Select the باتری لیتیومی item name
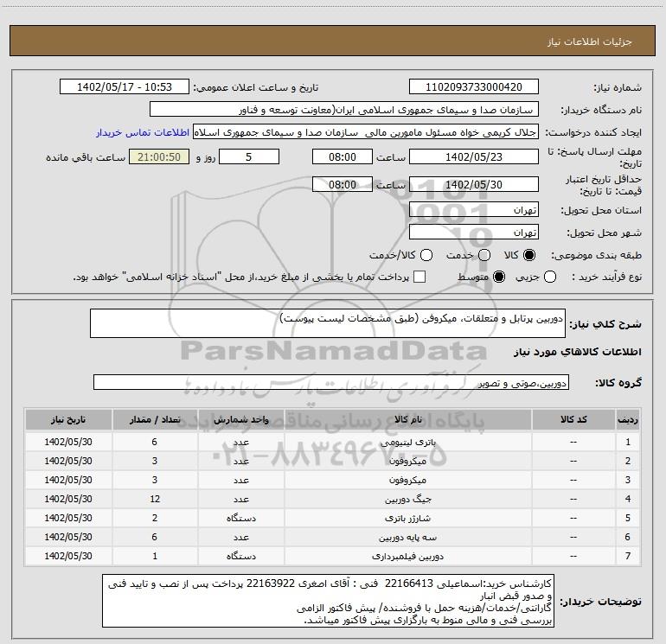The width and height of the screenshot is (666, 644). (x=407, y=443)
